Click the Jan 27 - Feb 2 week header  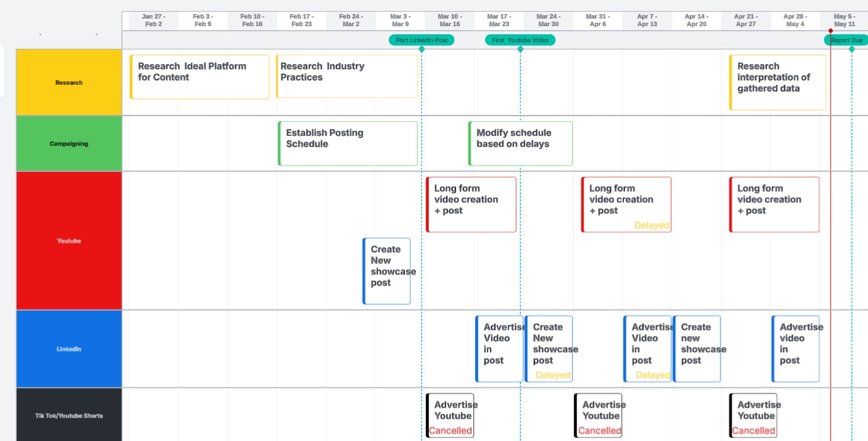point(153,20)
